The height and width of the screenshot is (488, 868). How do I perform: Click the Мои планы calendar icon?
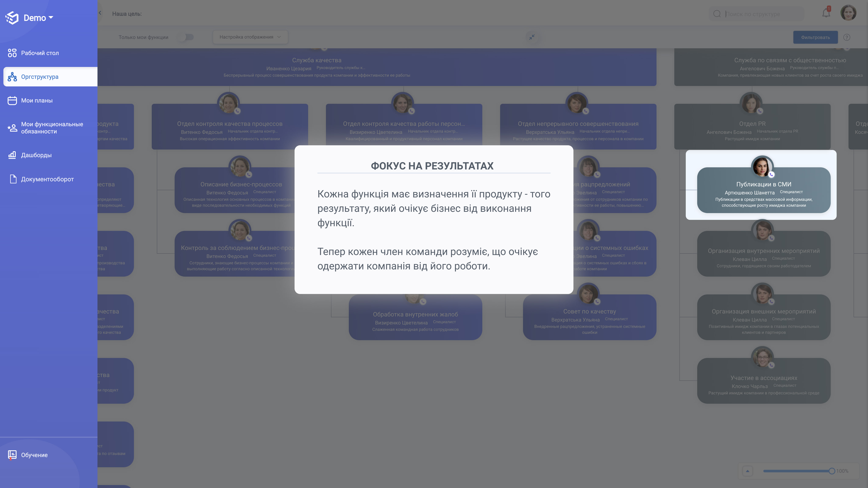12,100
